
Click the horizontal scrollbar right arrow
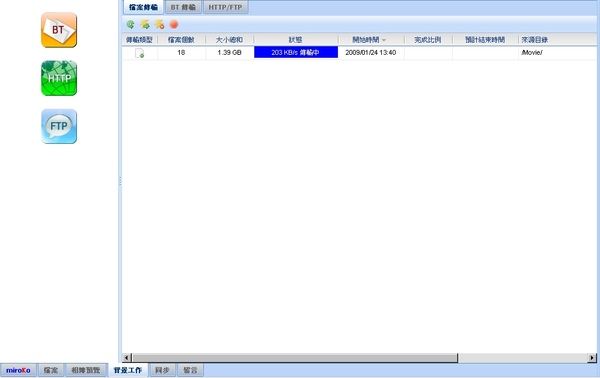(592, 358)
